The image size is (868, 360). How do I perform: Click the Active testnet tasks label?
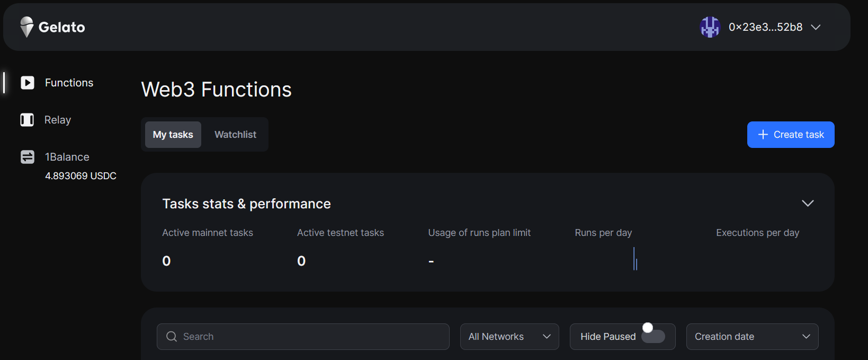click(341, 233)
